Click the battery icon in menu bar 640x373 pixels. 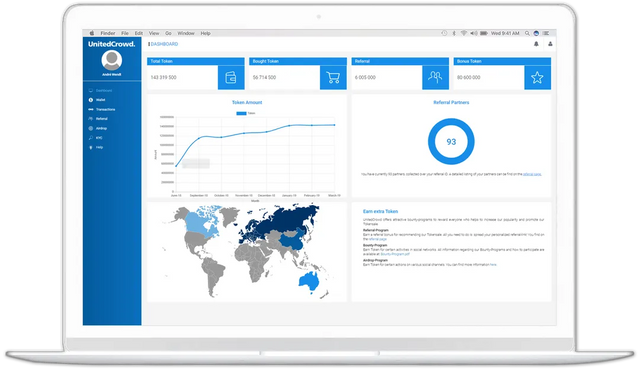point(484,33)
